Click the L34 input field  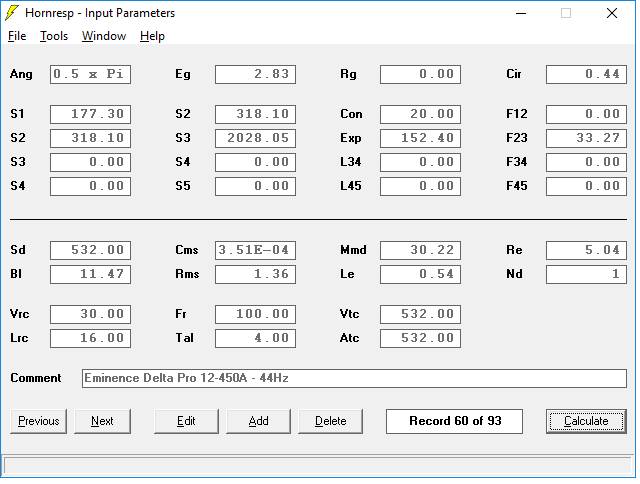click(x=420, y=162)
